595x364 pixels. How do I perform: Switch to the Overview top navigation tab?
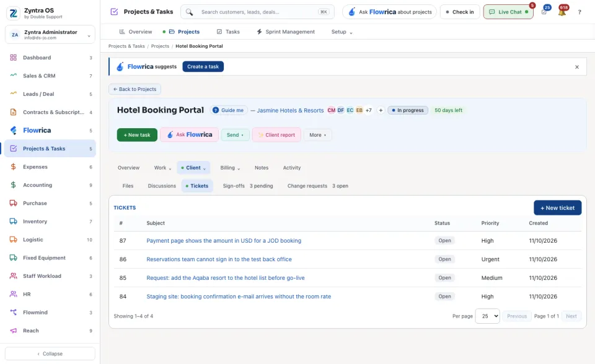coord(136,32)
